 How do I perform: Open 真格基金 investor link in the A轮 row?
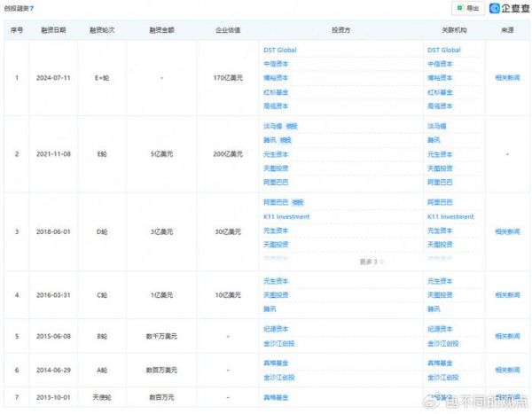click(276, 363)
